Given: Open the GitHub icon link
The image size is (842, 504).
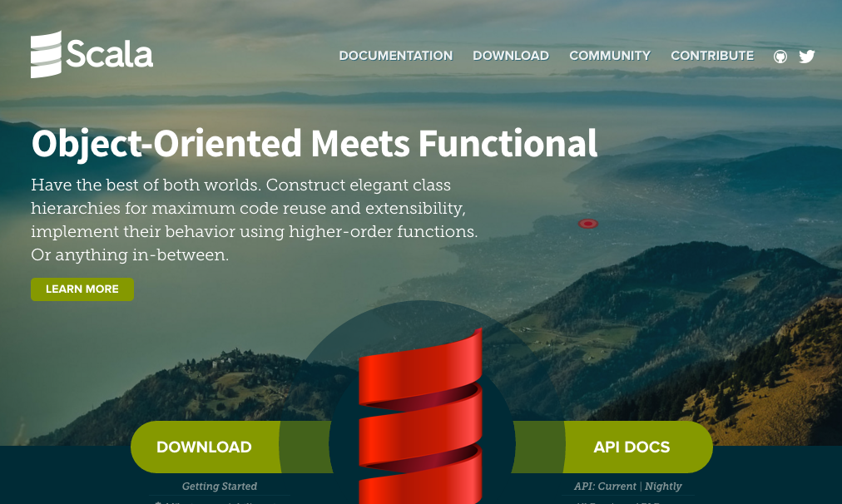Looking at the screenshot, I should tap(780, 57).
